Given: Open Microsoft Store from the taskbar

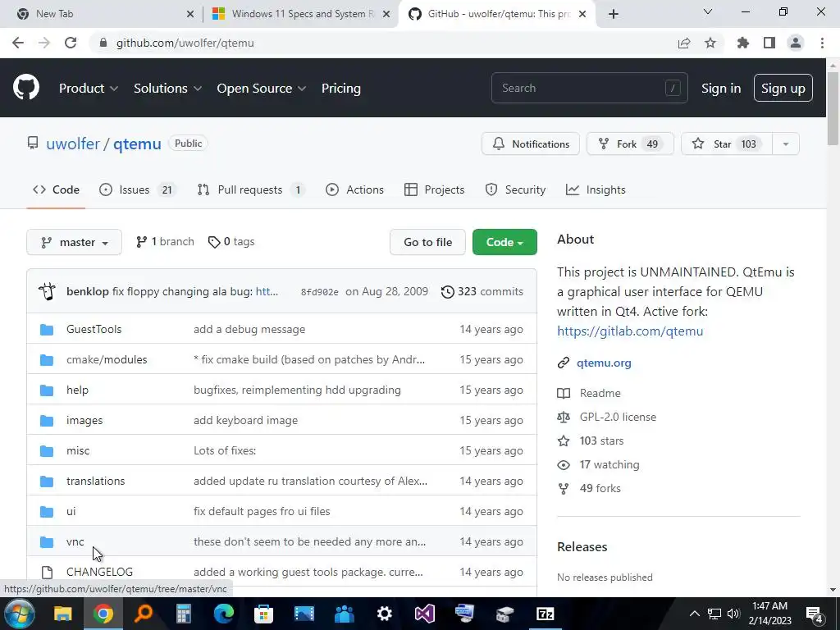Looking at the screenshot, I should click(263, 614).
